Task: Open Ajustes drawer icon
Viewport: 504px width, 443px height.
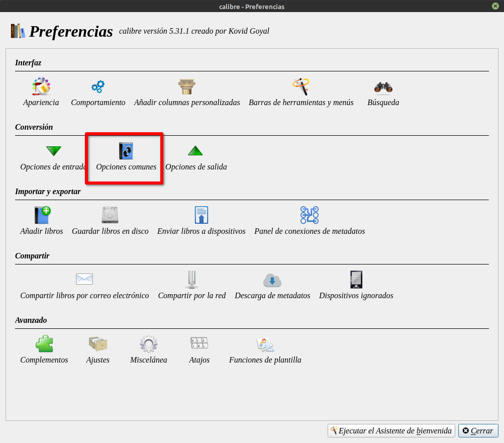Action: pos(97,343)
